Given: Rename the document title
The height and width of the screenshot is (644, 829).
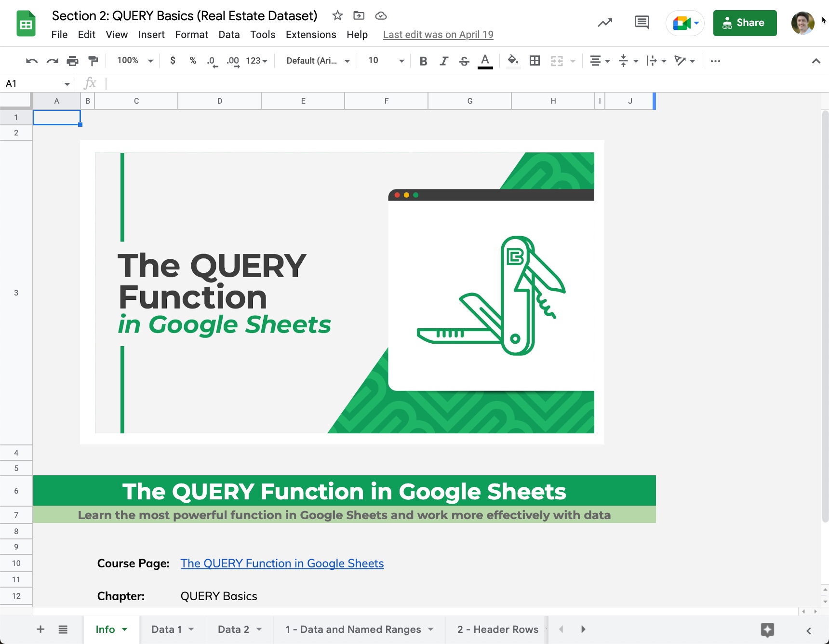Looking at the screenshot, I should click(185, 16).
